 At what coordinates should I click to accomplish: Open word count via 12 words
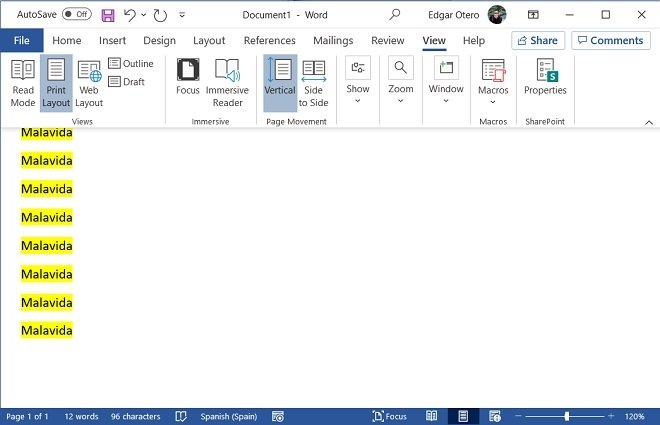click(x=81, y=417)
